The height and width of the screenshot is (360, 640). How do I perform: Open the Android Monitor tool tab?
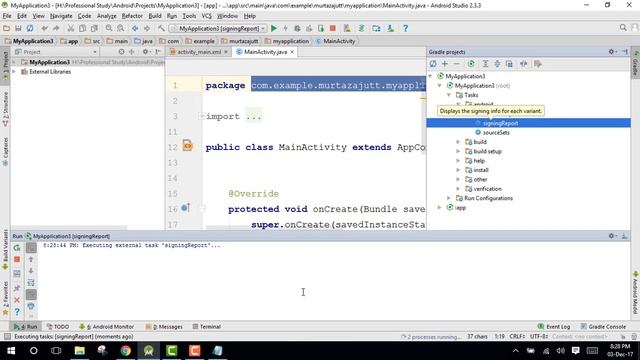[107, 327]
